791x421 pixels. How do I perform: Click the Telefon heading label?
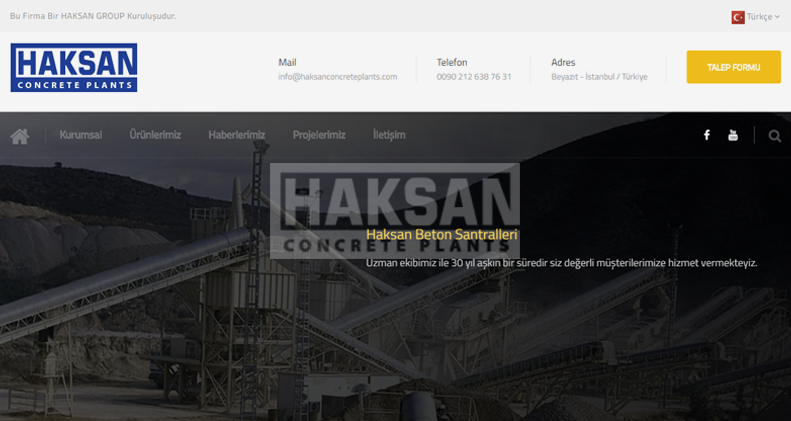[452, 63]
